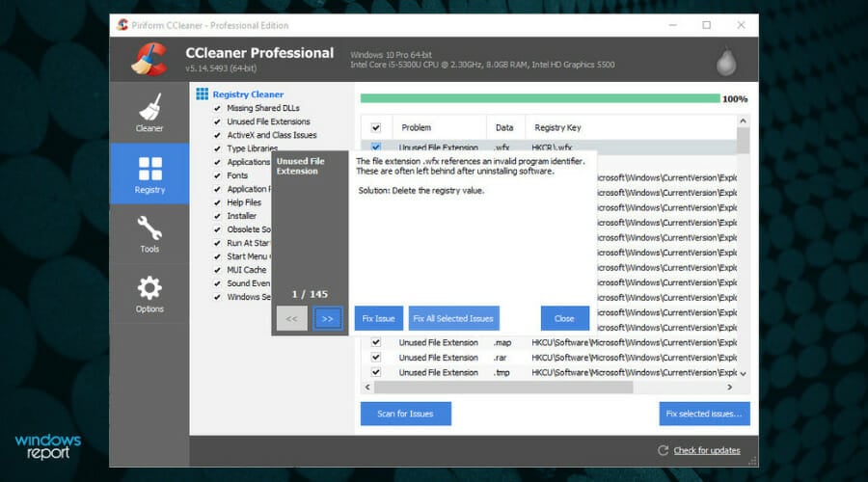
Task: Toggle Fonts checkmark
Action: click(217, 175)
